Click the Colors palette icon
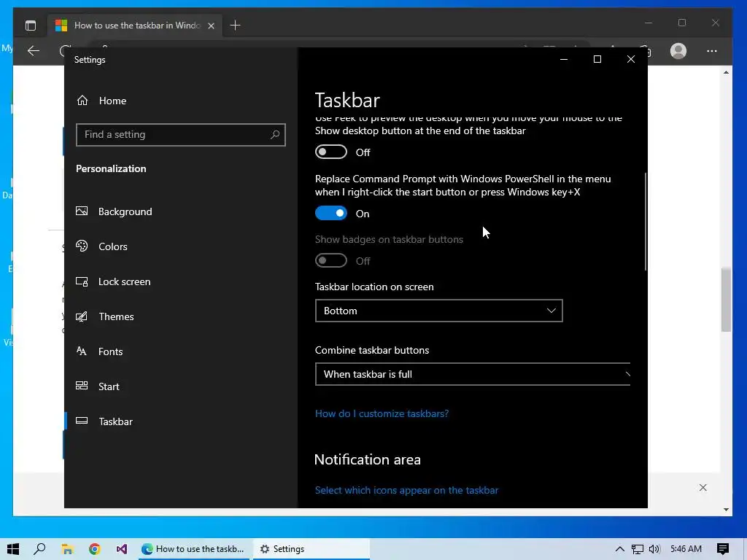Image resolution: width=747 pixels, height=560 pixels. click(82, 246)
